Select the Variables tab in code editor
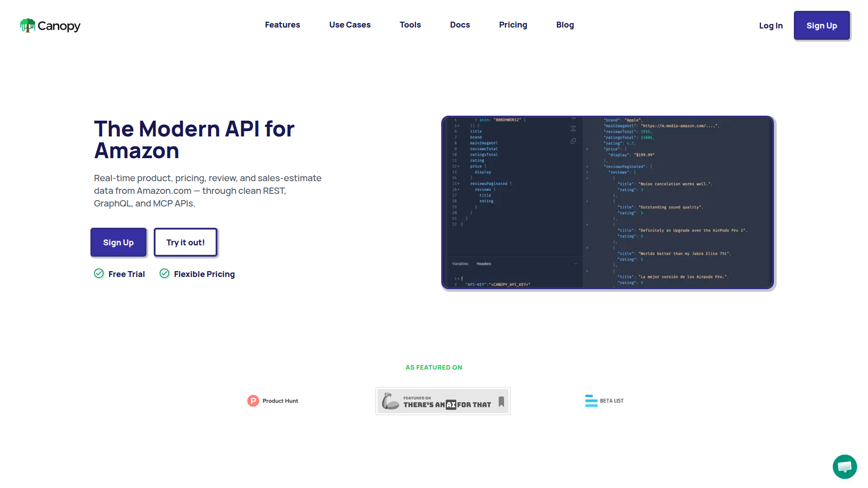The height and width of the screenshot is (488, 868). tap(460, 263)
